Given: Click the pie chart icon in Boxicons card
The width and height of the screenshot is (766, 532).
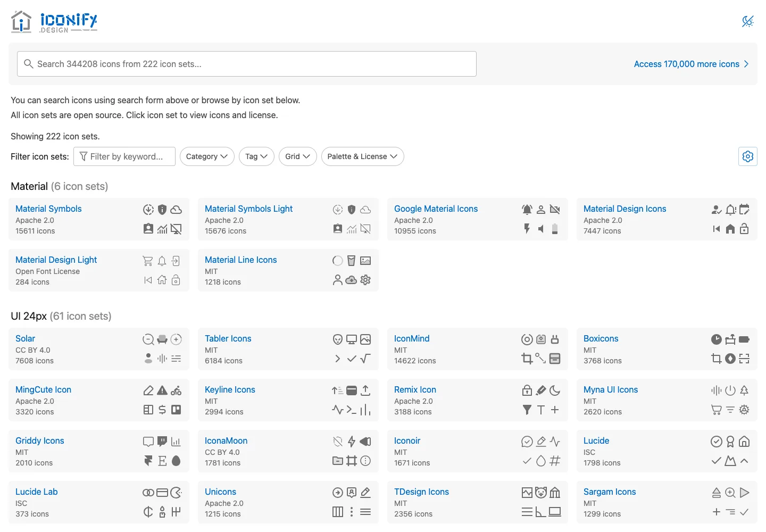Looking at the screenshot, I should 717,339.
